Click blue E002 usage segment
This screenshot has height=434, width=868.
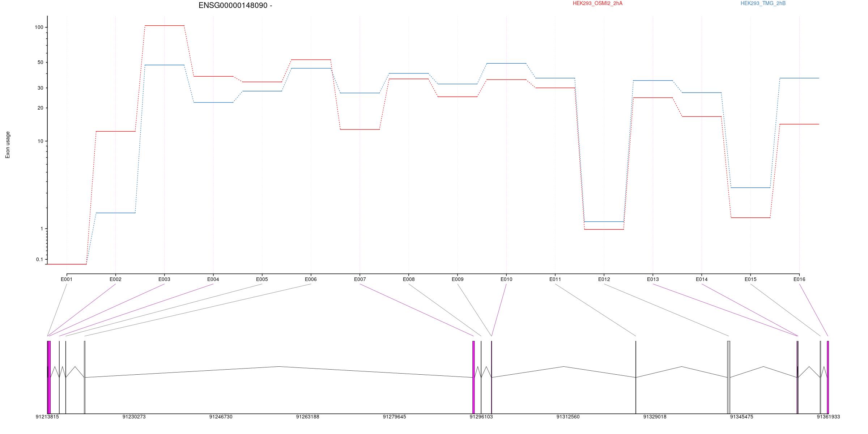click(116, 213)
